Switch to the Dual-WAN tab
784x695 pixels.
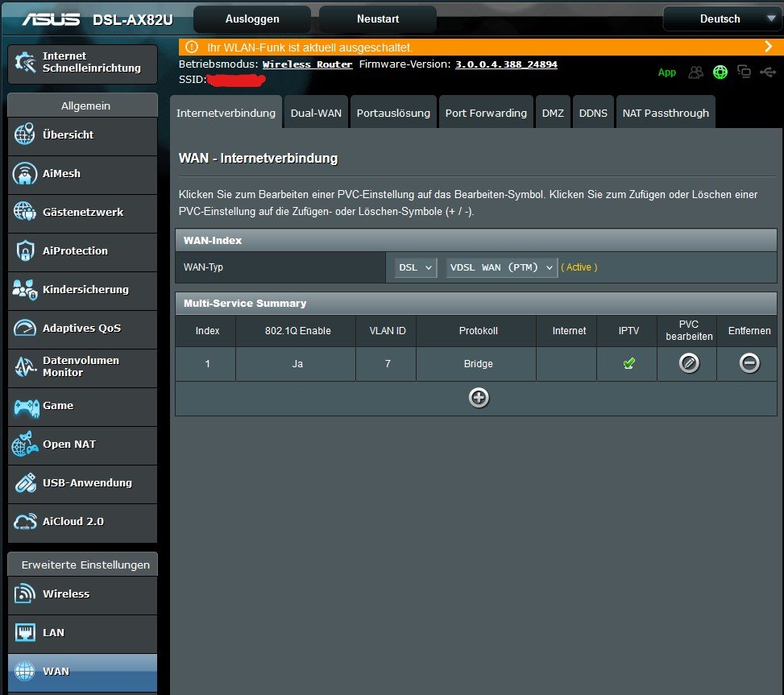pos(316,113)
